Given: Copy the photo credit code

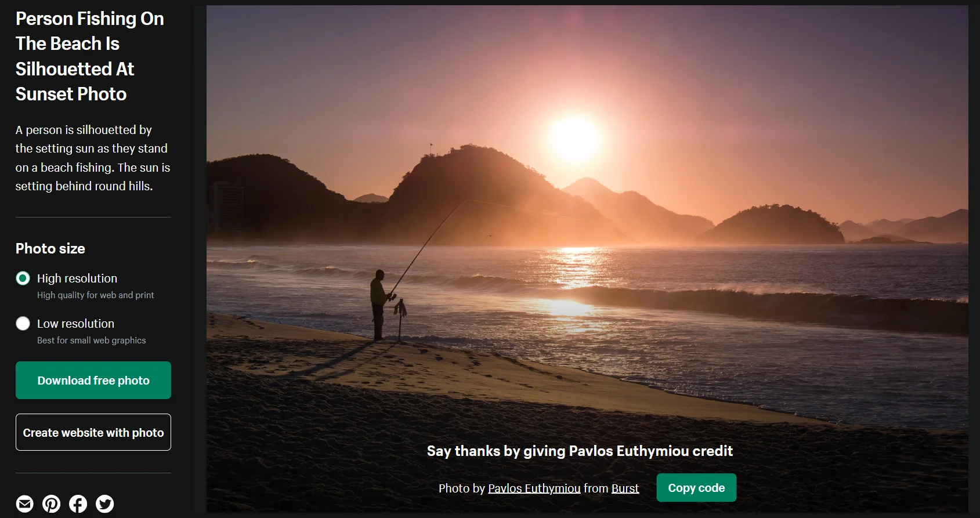Looking at the screenshot, I should [696, 488].
